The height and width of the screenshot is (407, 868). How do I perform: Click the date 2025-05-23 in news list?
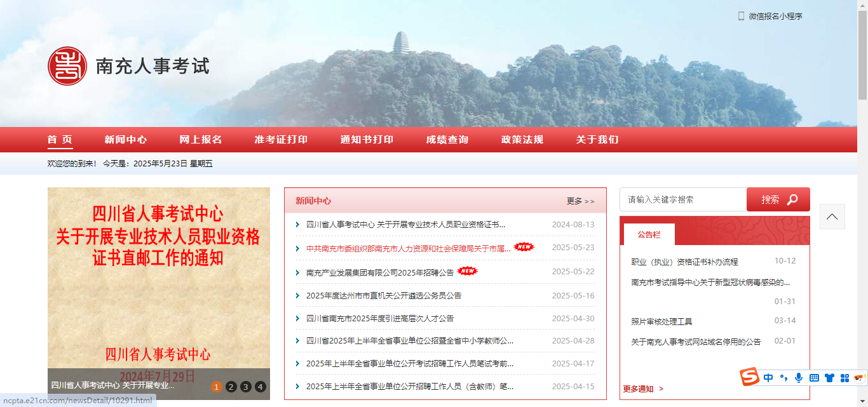tap(573, 248)
